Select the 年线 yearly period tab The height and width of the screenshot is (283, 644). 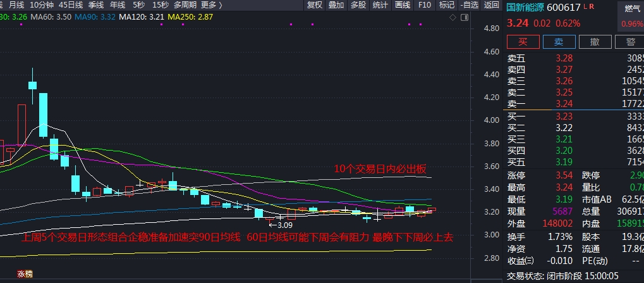pyautogui.click(x=118, y=5)
